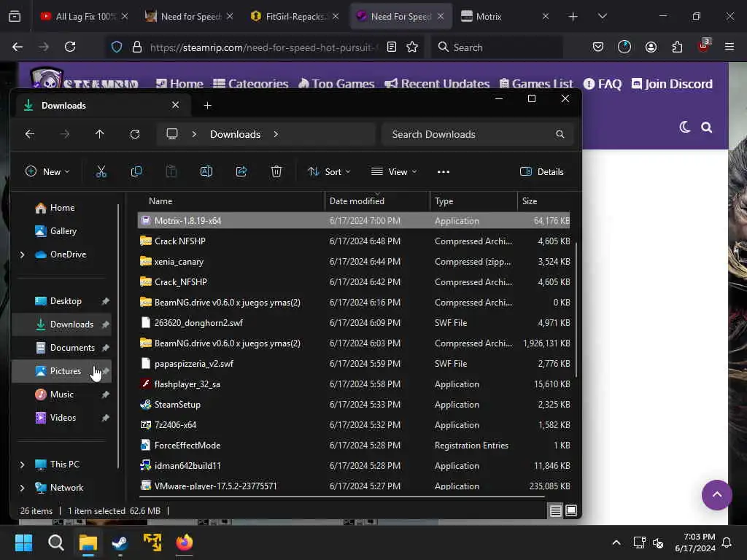Add a new Explorer tab
The width and height of the screenshot is (747, 560).
click(x=207, y=106)
